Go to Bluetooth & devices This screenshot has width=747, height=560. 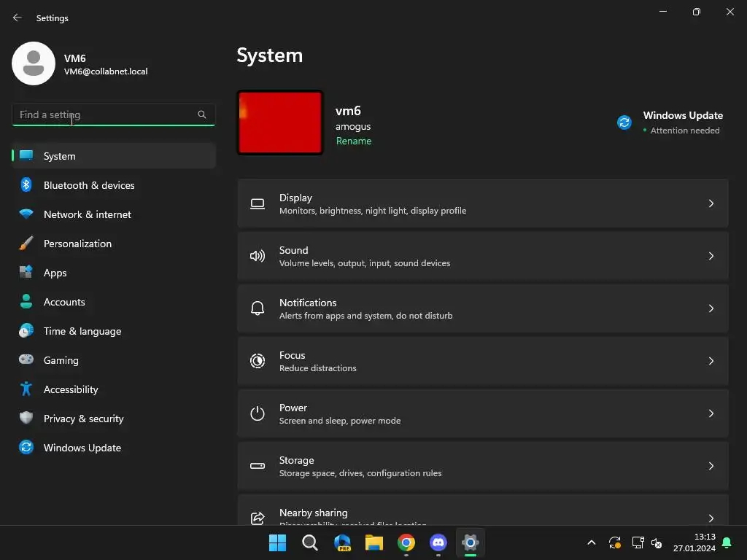tap(114, 185)
